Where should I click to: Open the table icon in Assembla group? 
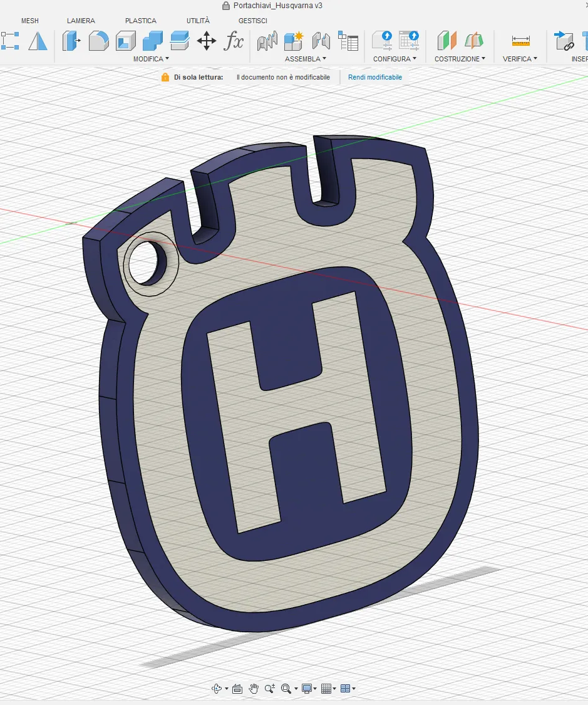point(348,41)
